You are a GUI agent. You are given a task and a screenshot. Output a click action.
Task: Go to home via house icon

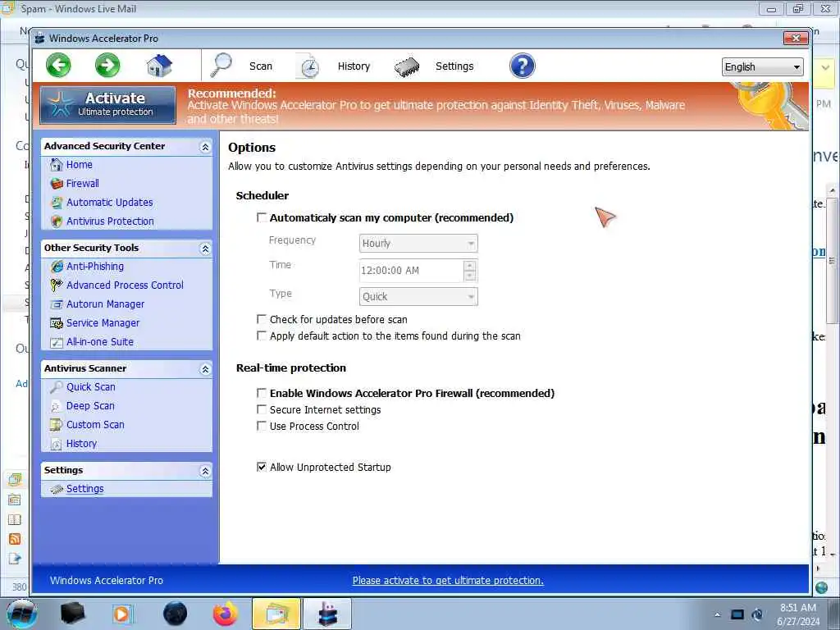[x=159, y=66]
